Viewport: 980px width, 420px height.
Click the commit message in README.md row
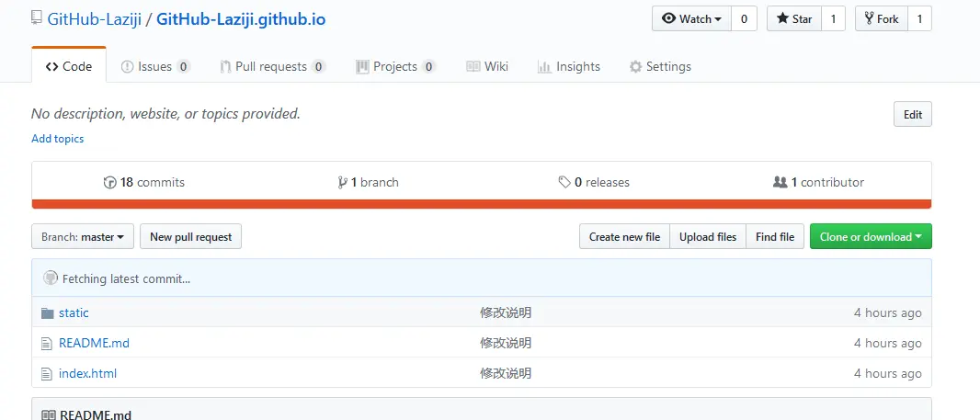click(506, 343)
